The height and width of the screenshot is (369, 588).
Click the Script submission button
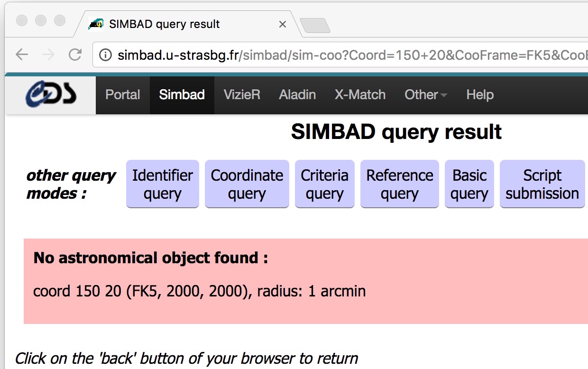[x=542, y=184]
